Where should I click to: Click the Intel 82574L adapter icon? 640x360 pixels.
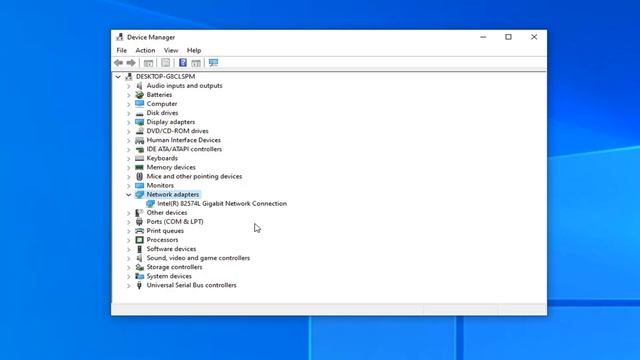click(x=150, y=203)
